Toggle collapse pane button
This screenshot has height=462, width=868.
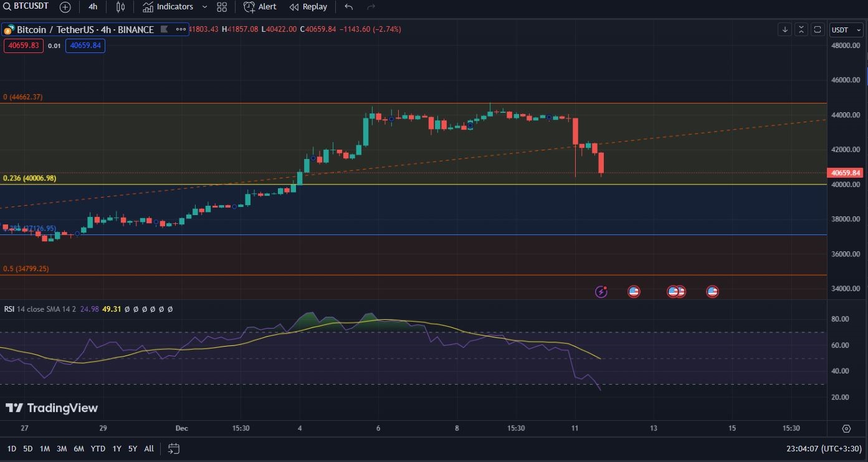point(801,29)
